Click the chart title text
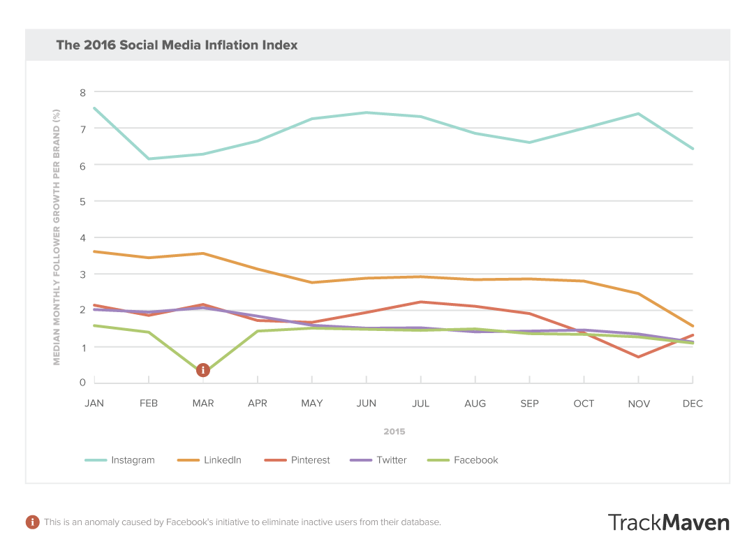 (x=177, y=45)
